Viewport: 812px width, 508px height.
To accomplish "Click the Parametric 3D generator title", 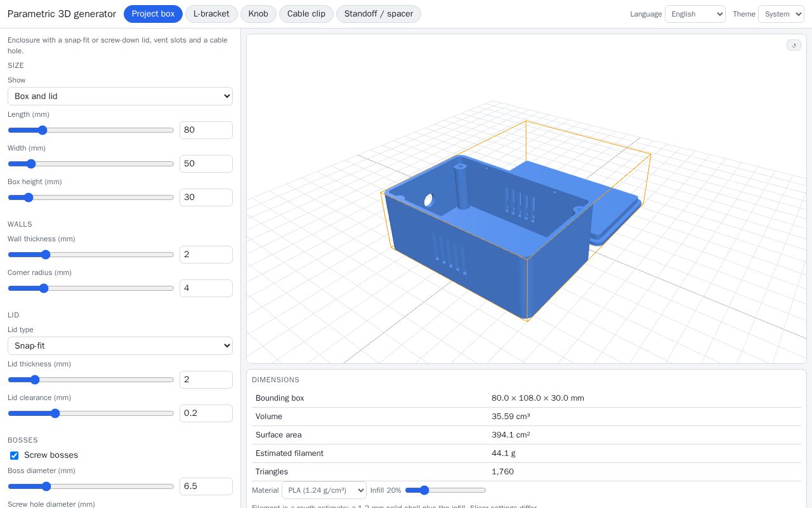I will 62,14.
